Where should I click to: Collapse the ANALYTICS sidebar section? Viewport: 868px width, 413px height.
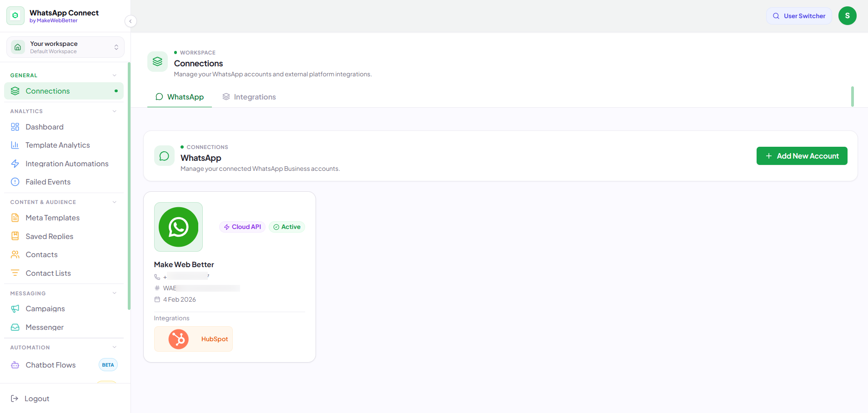(x=115, y=111)
